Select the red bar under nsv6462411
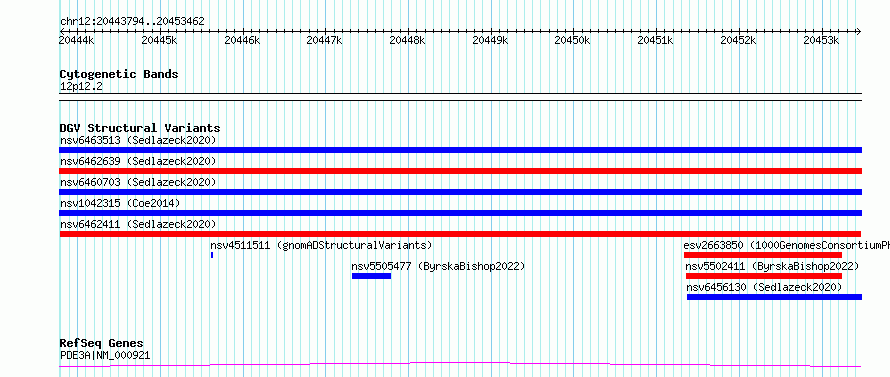Viewport: 890px width, 377px height. click(460, 234)
